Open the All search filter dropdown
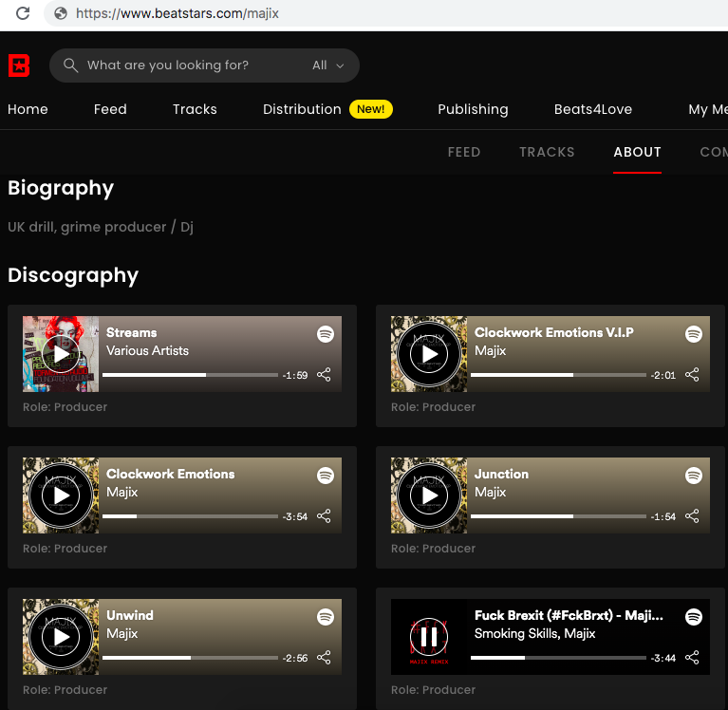The image size is (728, 710). [x=327, y=65]
